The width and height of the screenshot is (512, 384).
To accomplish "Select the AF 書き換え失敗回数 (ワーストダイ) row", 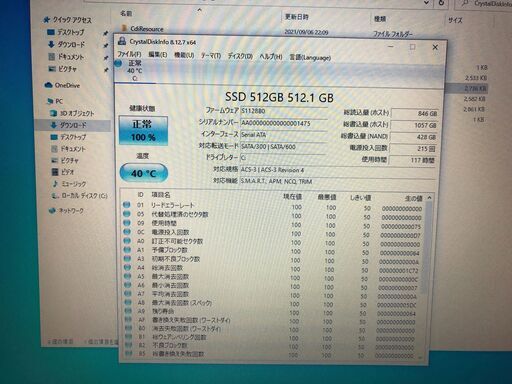I will pos(270,320).
